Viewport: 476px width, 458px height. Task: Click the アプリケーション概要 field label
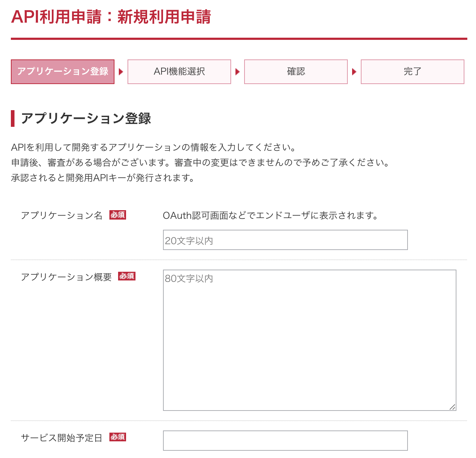point(66,277)
